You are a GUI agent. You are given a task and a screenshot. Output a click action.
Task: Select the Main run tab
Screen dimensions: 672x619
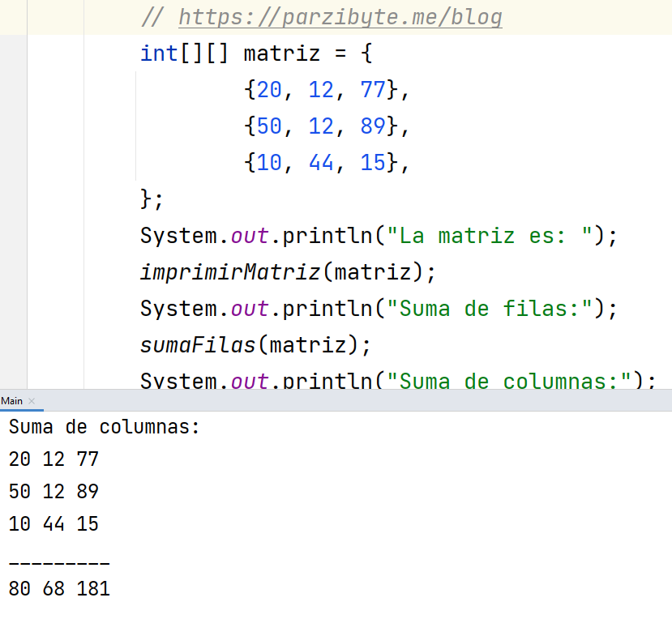(12, 401)
